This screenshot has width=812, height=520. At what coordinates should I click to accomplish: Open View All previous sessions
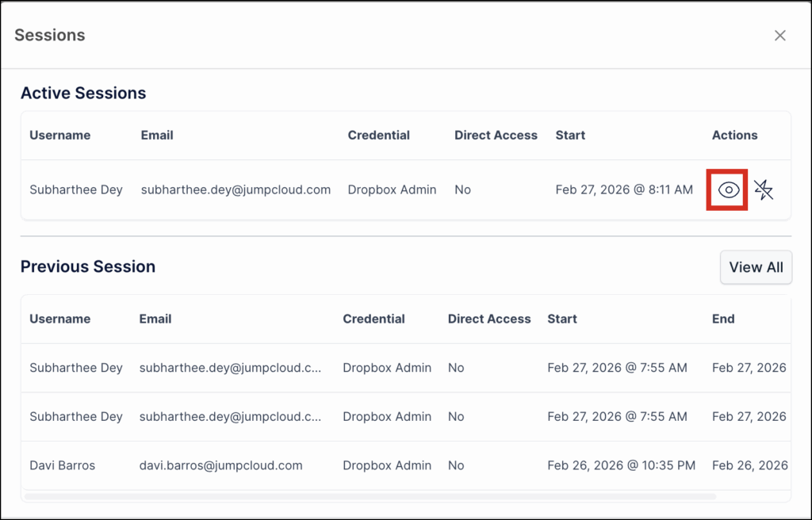click(x=756, y=267)
